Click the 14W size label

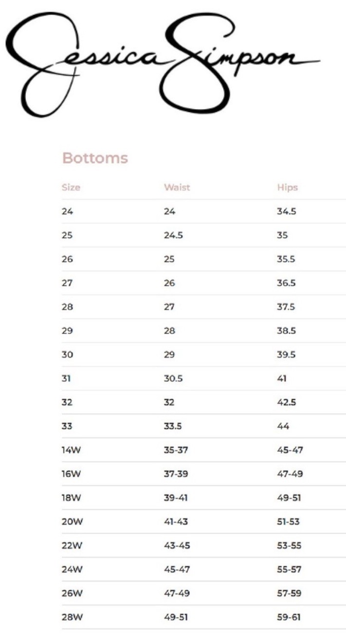pyautogui.click(x=71, y=450)
